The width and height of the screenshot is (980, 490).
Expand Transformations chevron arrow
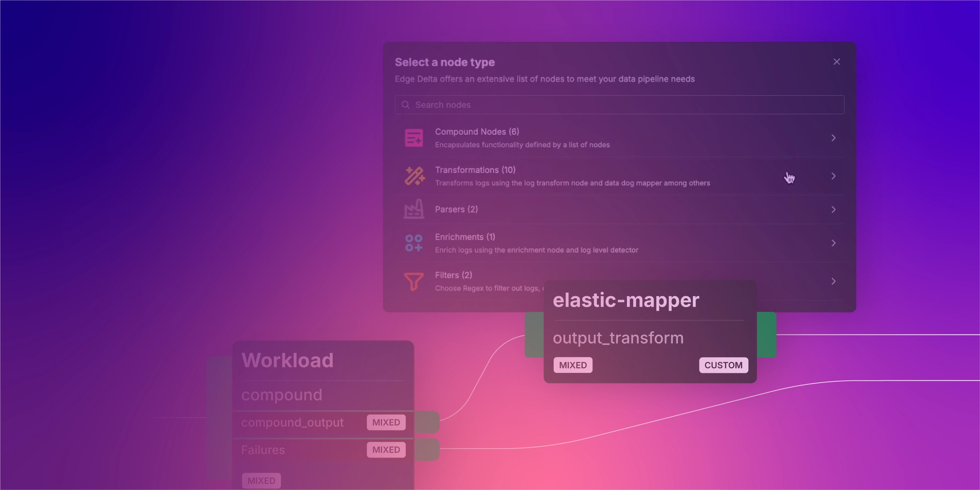(833, 176)
